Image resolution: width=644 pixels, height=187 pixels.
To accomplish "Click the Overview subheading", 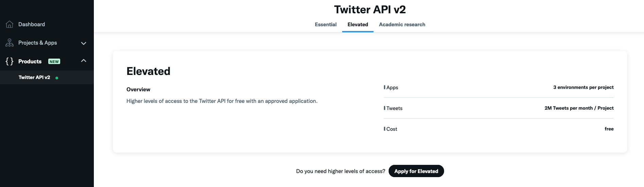I will tap(138, 89).
